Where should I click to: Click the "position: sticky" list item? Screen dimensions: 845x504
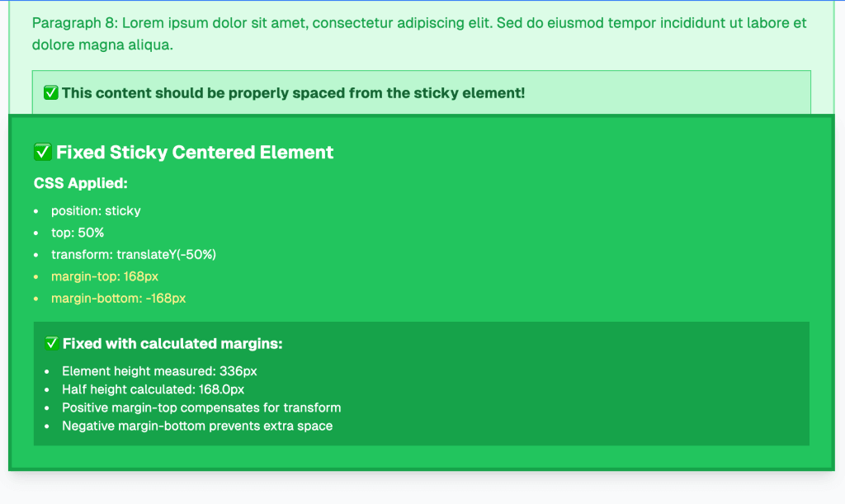click(x=96, y=211)
